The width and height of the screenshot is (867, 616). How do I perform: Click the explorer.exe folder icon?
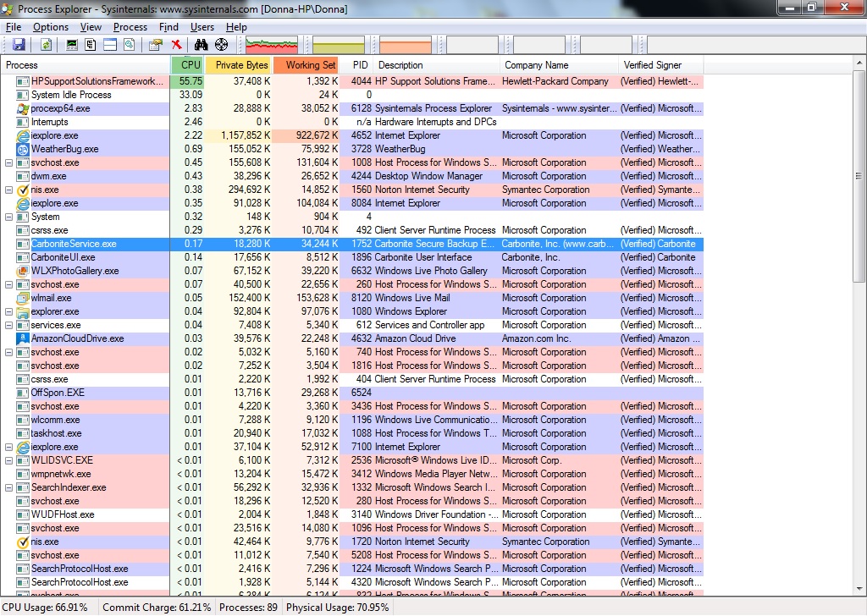23,311
